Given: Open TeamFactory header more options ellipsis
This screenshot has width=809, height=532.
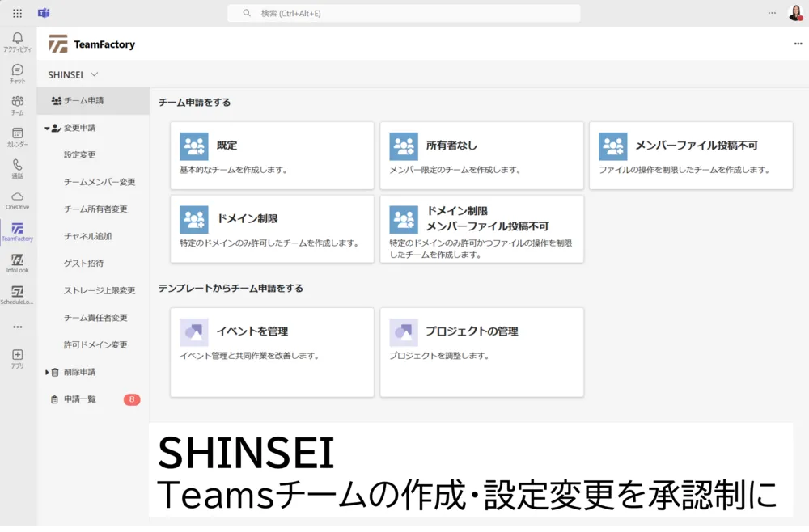Looking at the screenshot, I should (798, 44).
